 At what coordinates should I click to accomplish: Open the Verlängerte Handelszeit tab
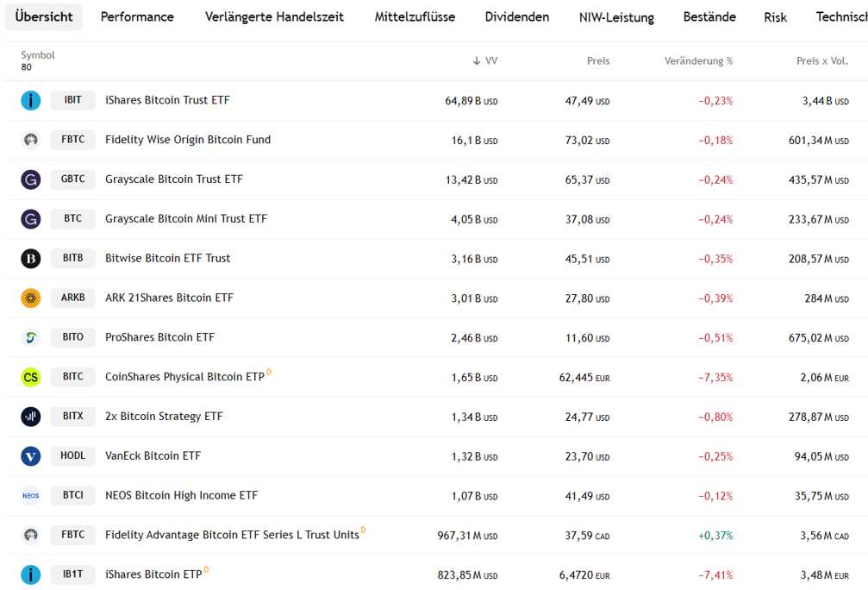pyautogui.click(x=274, y=17)
